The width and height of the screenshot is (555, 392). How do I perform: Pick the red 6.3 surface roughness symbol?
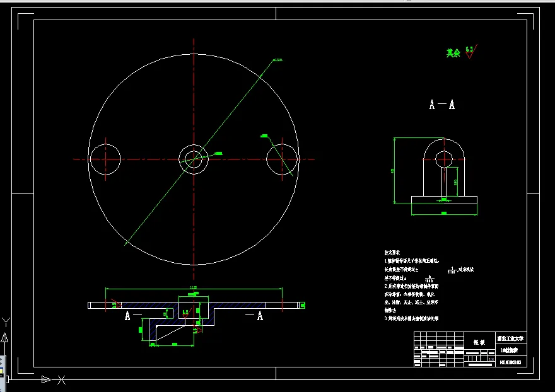(471, 52)
